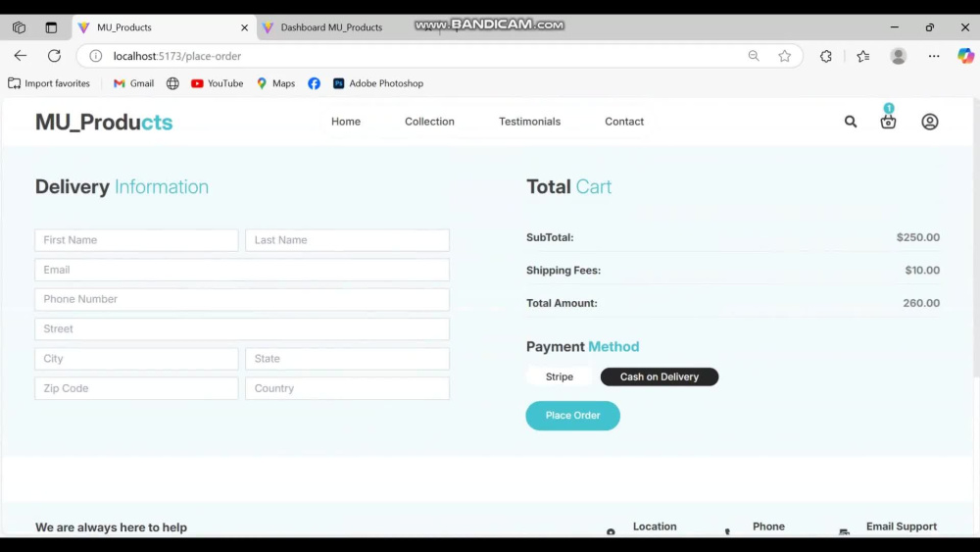Open Gmail bookmark

pyautogui.click(x=133, y=83)
